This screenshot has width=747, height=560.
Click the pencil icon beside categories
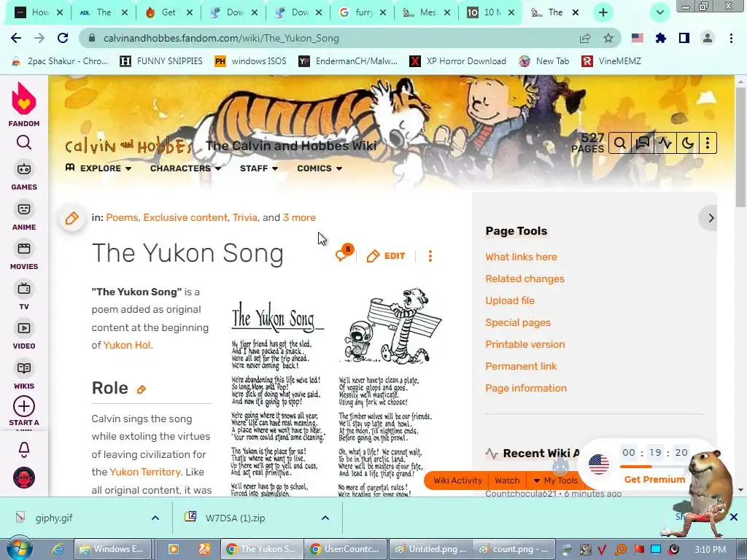tap(72, 218)
